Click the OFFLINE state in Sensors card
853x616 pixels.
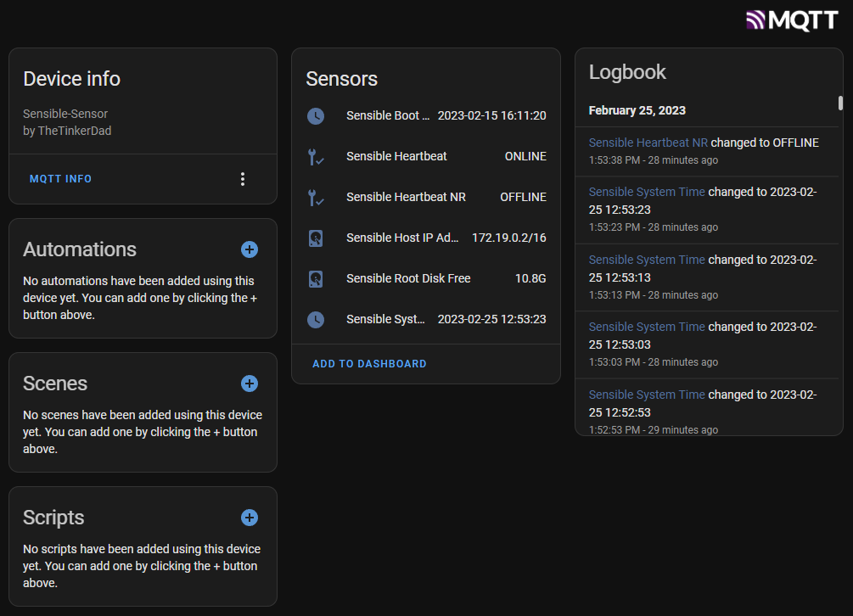tap(524, 198)
